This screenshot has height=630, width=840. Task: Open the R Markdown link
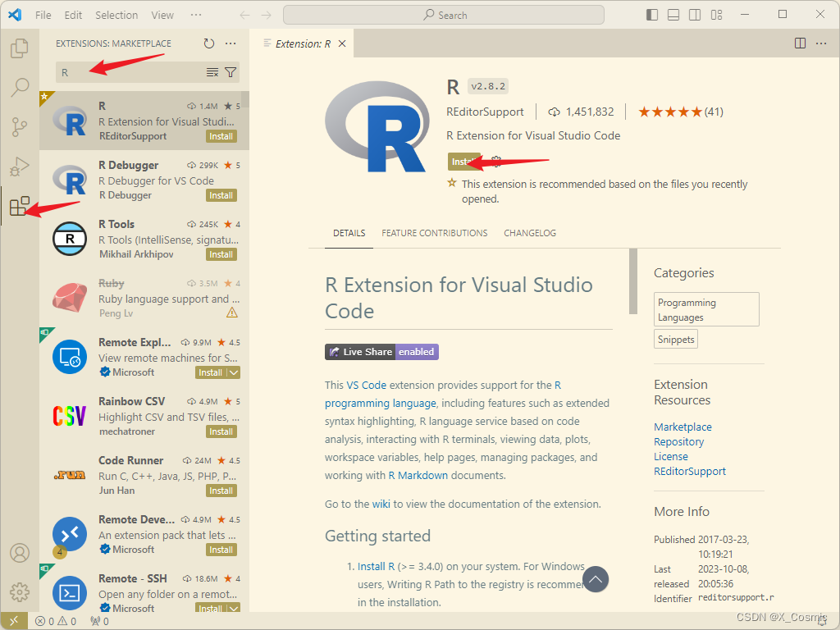pyautogui.click(x=418, y=475)
